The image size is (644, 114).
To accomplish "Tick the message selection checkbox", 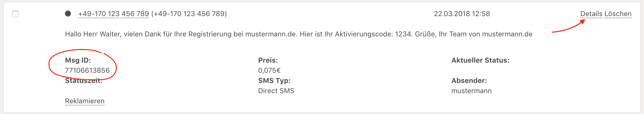I will point(15,14).
